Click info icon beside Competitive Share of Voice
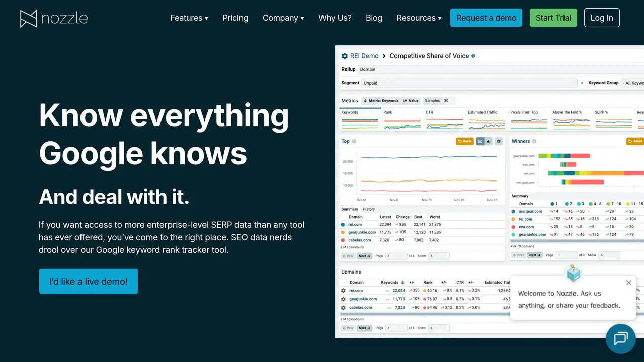This screenshot has width=644, height=362. click(473, 56)
